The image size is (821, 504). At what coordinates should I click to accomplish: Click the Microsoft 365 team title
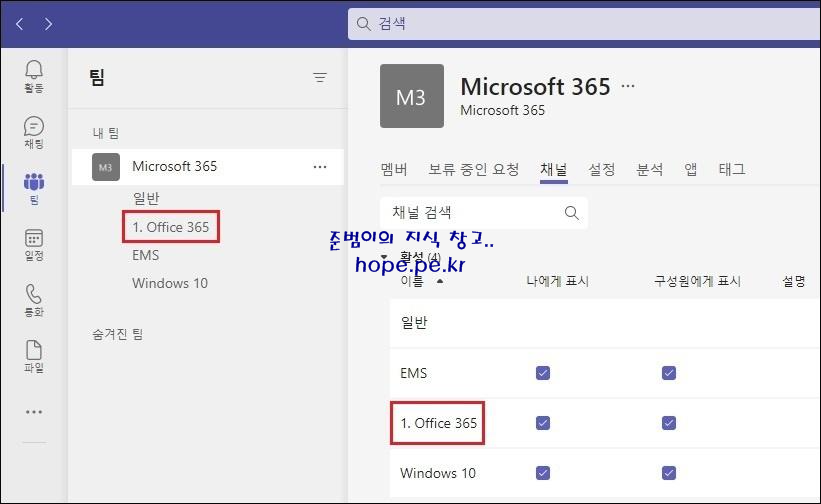pos(536,86)
